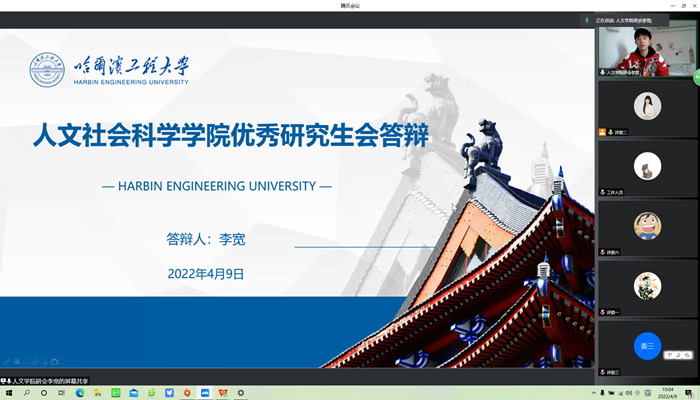
Task: Switch to Tencent Meeting taskbar icon
Action: tap(204, 393)
